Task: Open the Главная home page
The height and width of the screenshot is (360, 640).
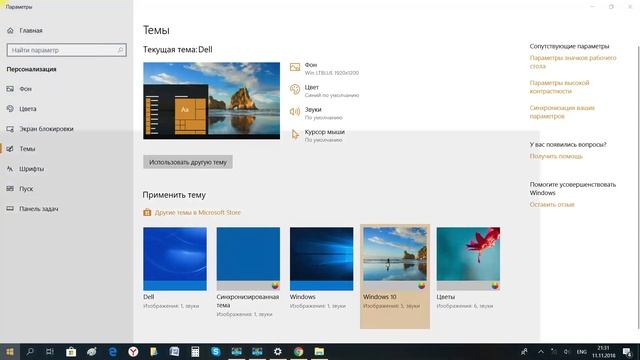Action: [x=25, y=30]
